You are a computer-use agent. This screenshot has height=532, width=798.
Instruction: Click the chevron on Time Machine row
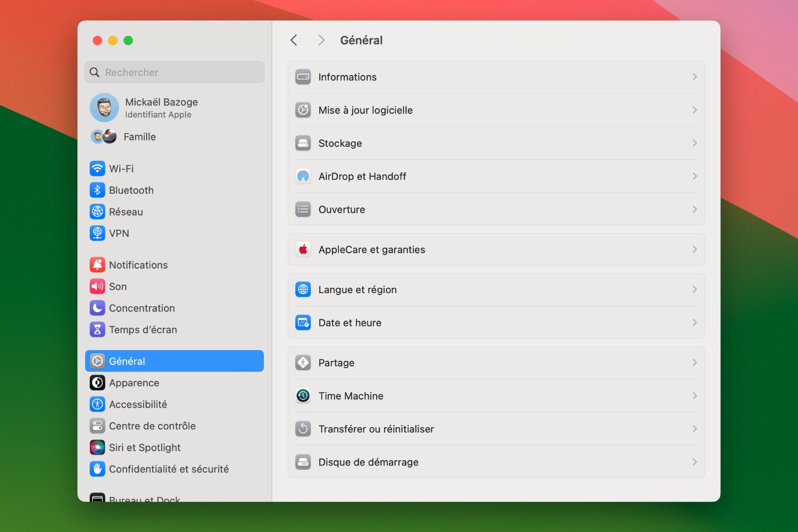coord(695,396)
